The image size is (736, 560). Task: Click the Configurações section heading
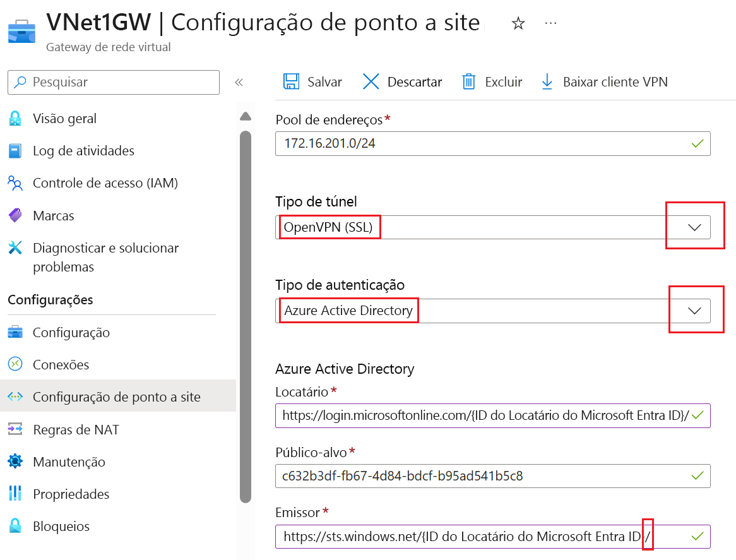(x=50, y=300)
